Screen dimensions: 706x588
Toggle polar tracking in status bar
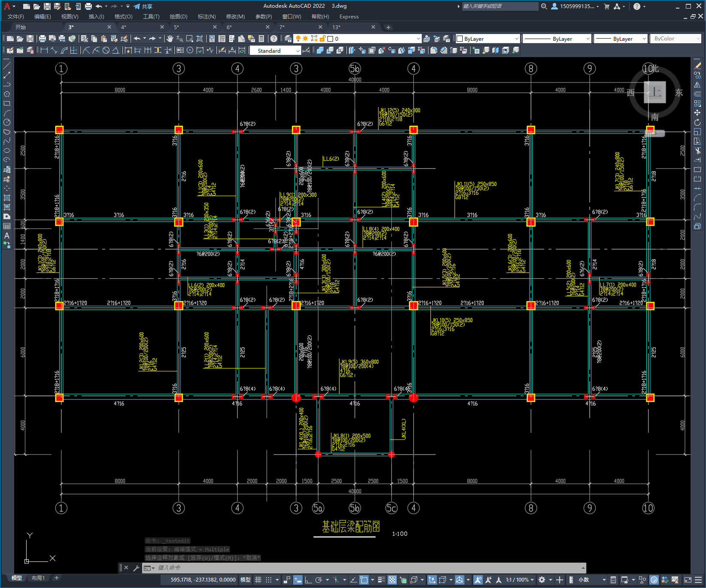pos(318,580)
